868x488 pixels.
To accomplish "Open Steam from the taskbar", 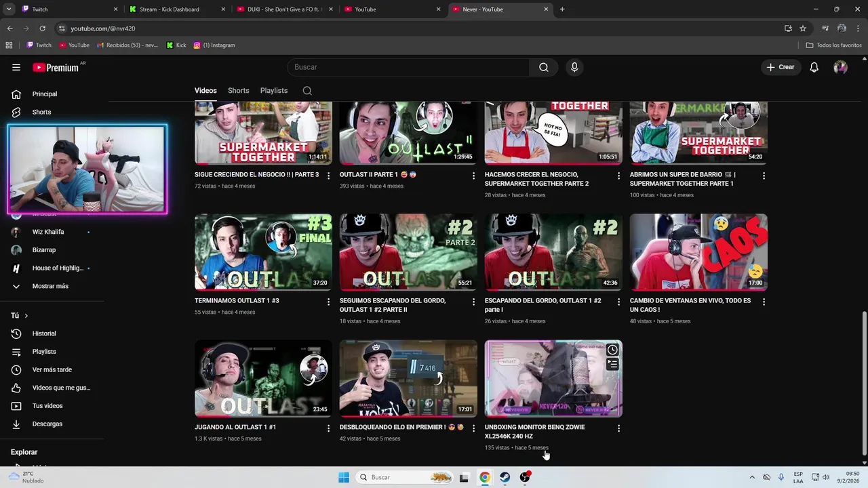I will coord(505,477).
